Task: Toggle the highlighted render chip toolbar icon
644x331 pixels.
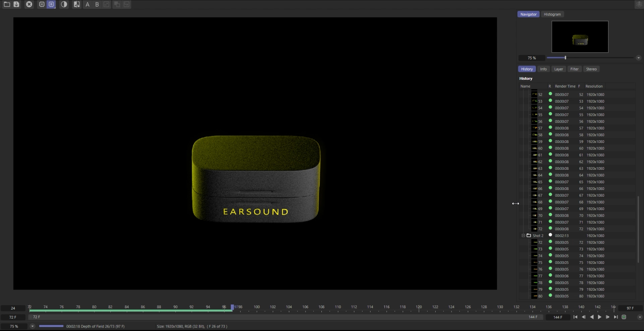Action: (x=51, y=4)
